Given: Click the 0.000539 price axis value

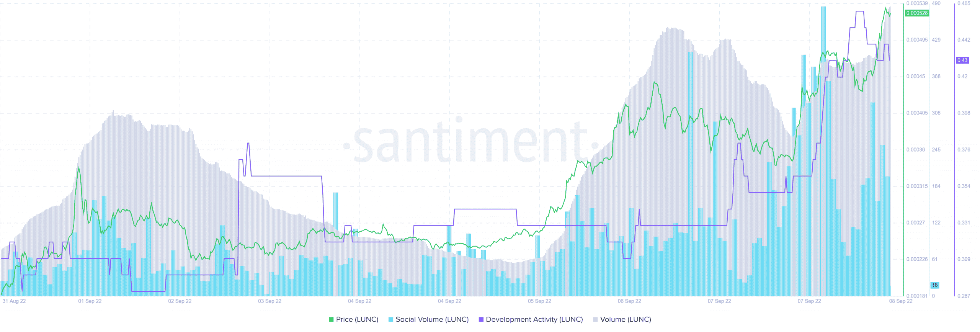Looking at the screenshot, I should (x=917, y=3).
